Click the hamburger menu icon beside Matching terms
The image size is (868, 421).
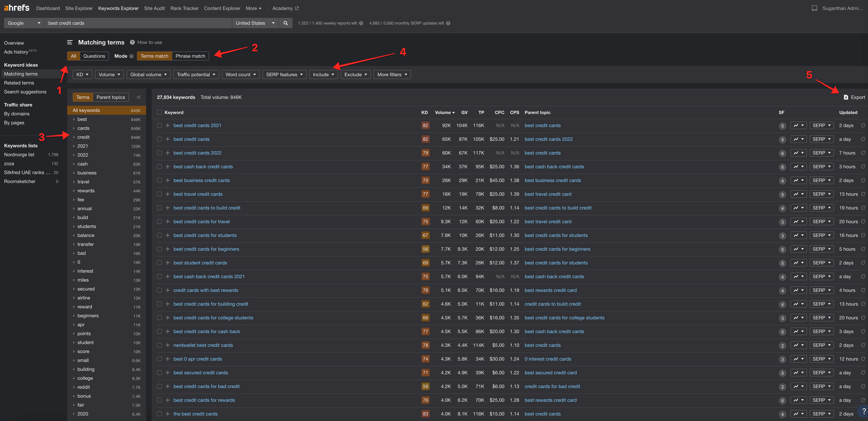tap(70, 43)
